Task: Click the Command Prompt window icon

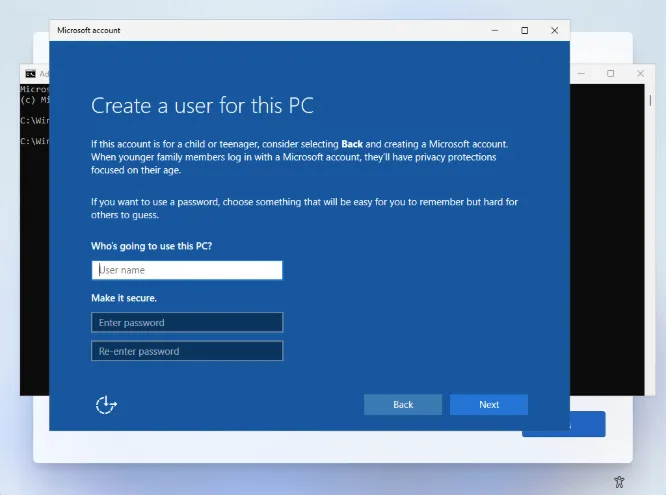Action: pyautogui.click(x=31, y=74)
